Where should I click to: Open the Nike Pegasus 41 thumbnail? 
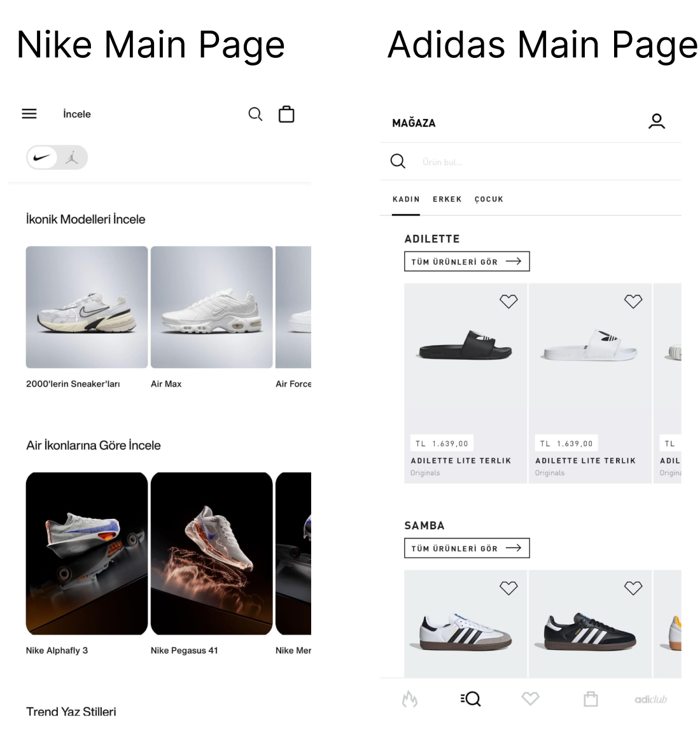point(211,553)
